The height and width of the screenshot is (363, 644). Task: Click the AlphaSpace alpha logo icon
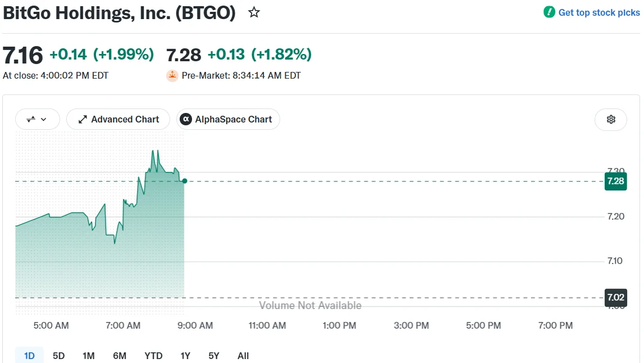point(186,119)
